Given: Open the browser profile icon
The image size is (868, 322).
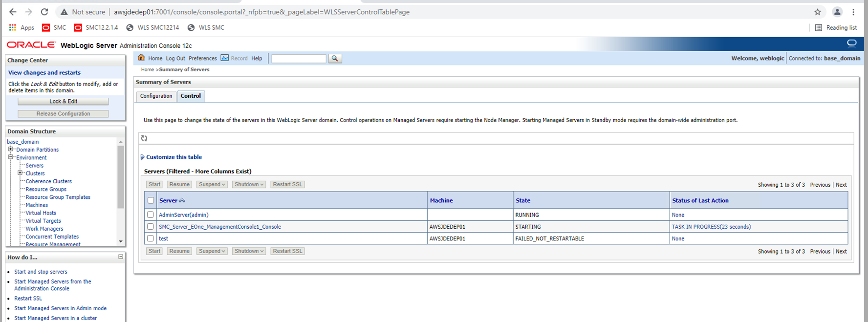Looking at the screenshot, I should (x=837, y=12).
